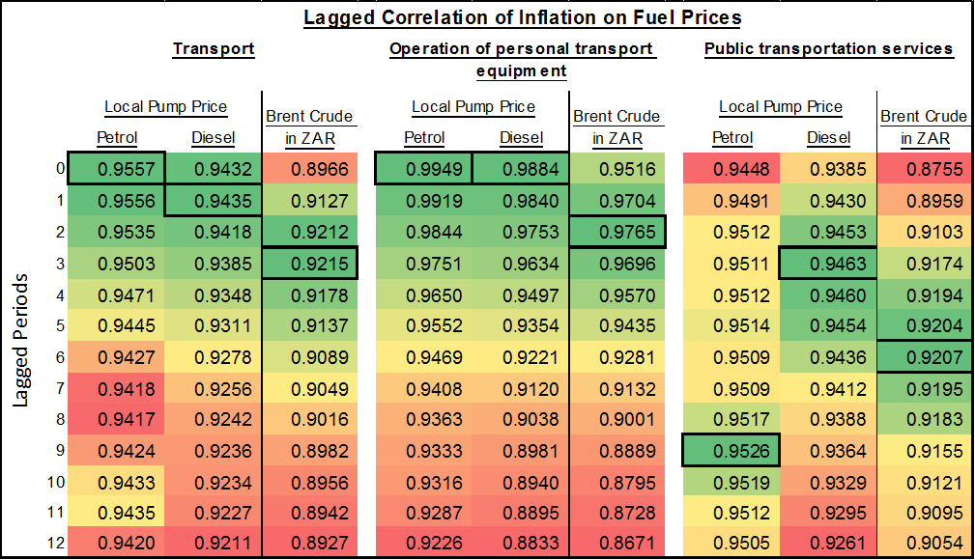975x560 pixels.
Task: Click the cell showing 0.9704
Action: [x=617, y=201]
